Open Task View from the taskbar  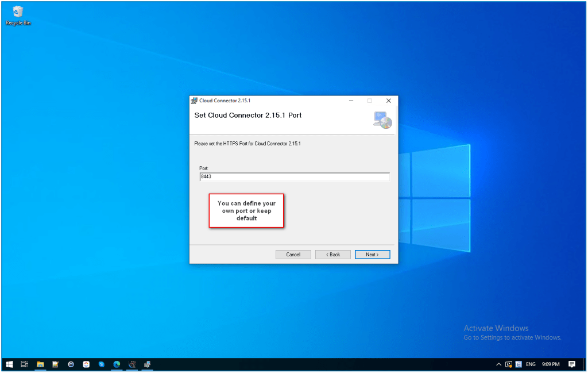point(25,364)
